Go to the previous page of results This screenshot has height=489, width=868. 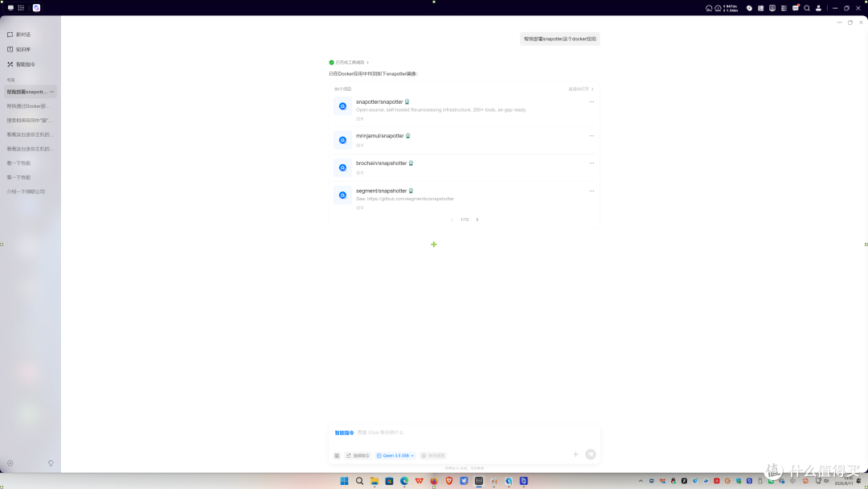tap(452, 220)
